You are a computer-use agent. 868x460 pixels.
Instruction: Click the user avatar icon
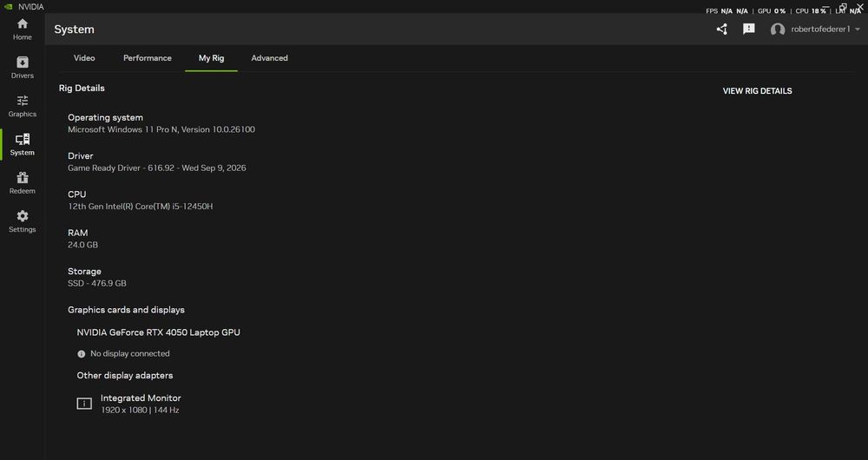[777, 30]
